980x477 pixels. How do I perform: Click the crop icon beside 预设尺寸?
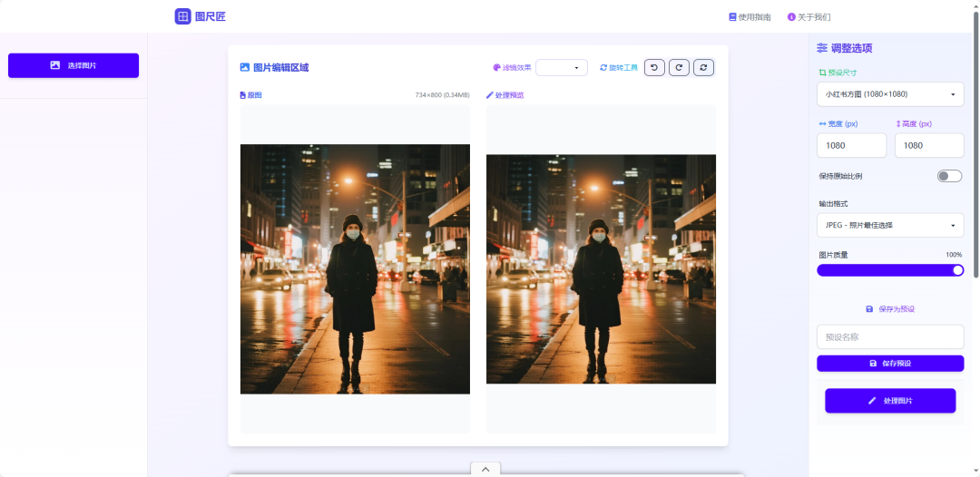pos(822,73)
